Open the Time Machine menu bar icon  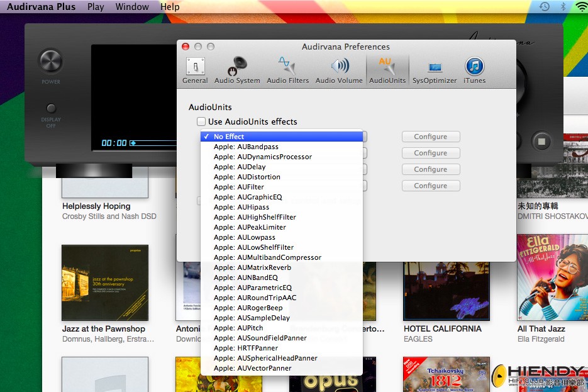(545, 6)
